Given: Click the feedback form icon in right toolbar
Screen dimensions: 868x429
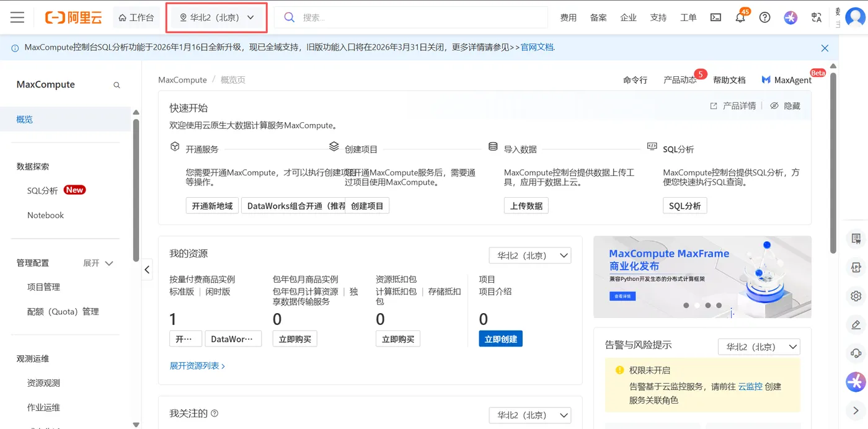Looking at the screenshot, I should coord(856,239).
